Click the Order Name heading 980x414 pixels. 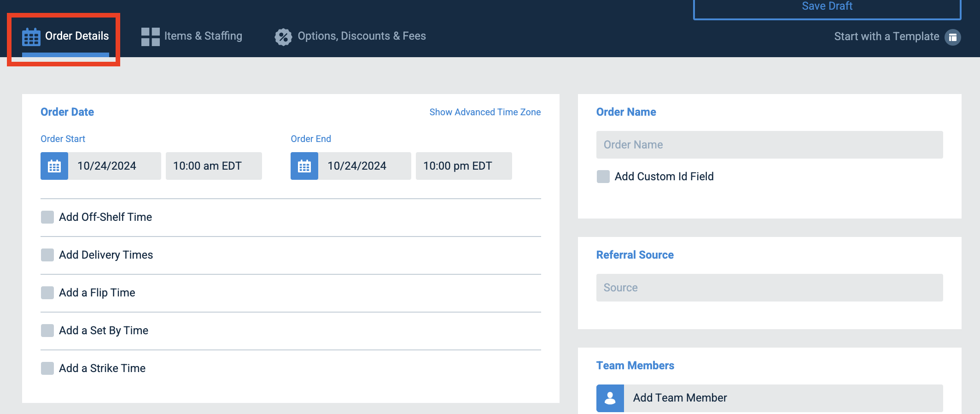tap(626, 112)
